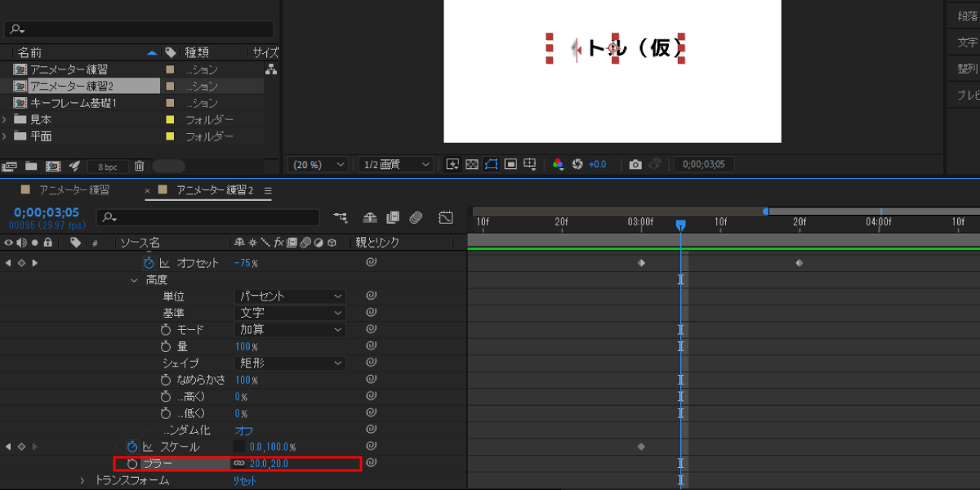Open the 1/2画質 resolution dropdown
The width and height of the screenshot is (980, 490).
point(395,164)
